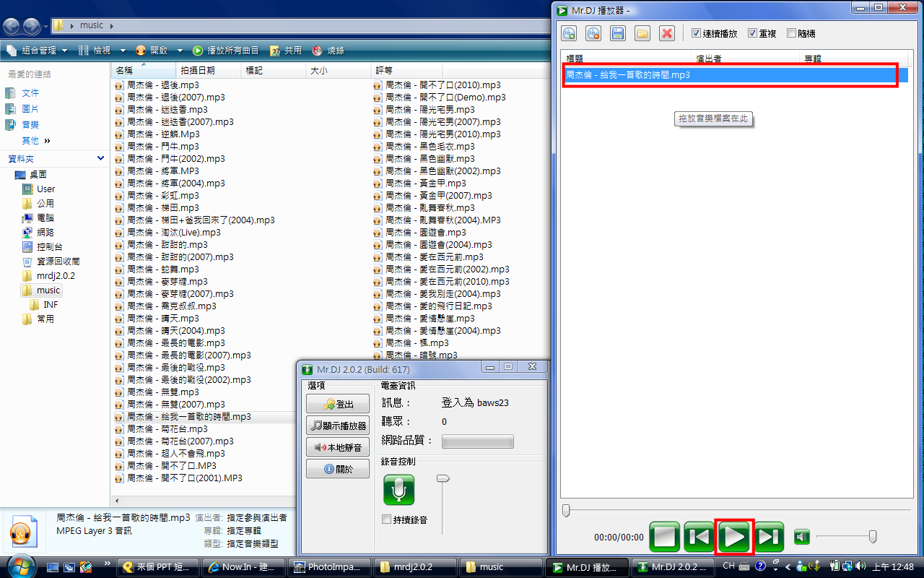Sort files by the 拍攝日期 column
The width and height of the screenshot is (924, 578).
(209, 70)
